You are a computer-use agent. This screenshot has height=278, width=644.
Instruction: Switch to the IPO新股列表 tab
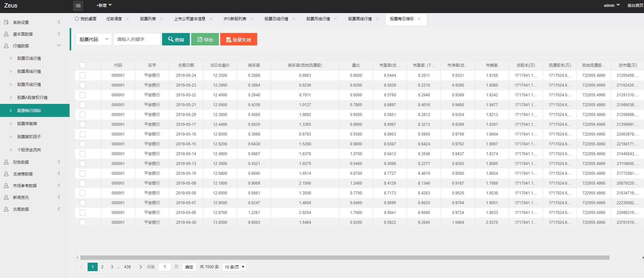pos(235,19)
